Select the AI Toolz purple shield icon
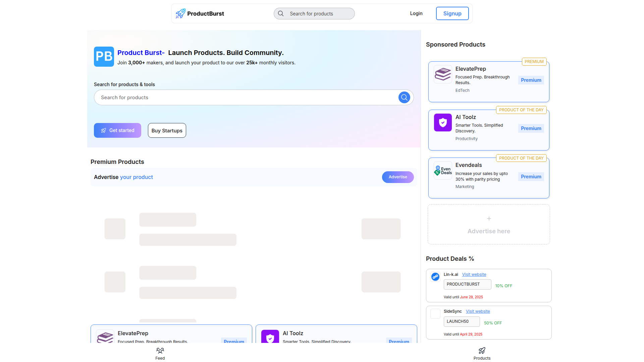Screen dimensions: 644x362 click(442, 123)
